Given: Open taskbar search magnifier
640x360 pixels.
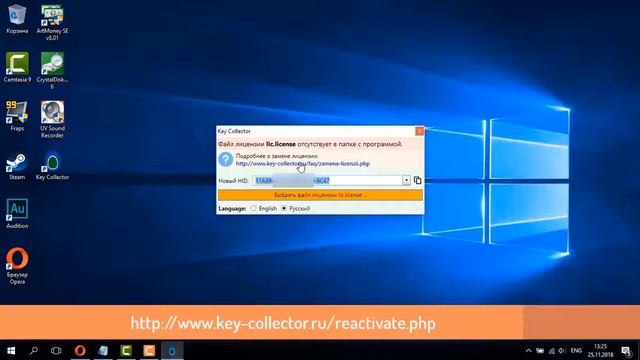Looking at the screenshot, I should click(34, 350).
